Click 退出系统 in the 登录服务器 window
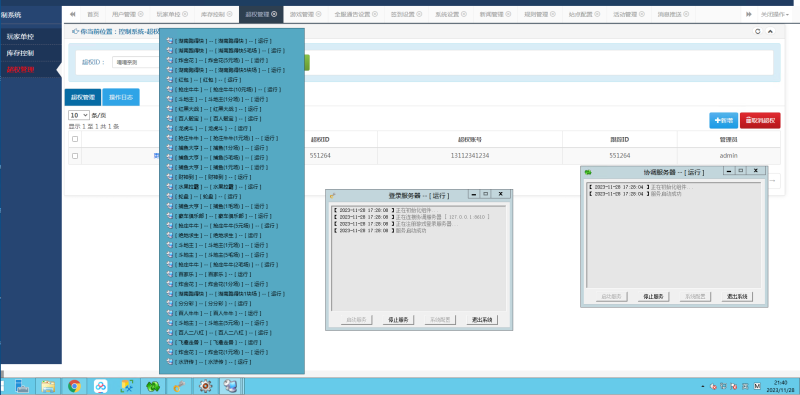Screen dimensions: 800x395 pyautogui.click(x=482, y=320)
